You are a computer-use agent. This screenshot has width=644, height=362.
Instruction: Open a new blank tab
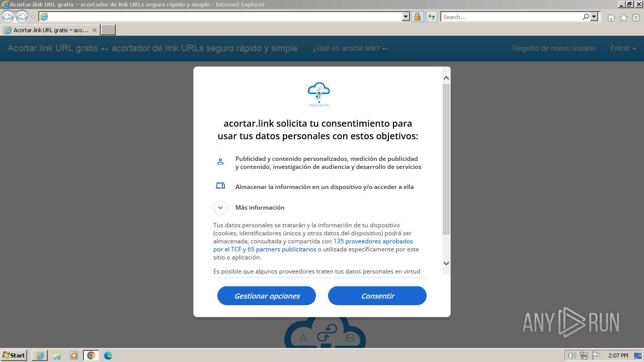point(108,30)
